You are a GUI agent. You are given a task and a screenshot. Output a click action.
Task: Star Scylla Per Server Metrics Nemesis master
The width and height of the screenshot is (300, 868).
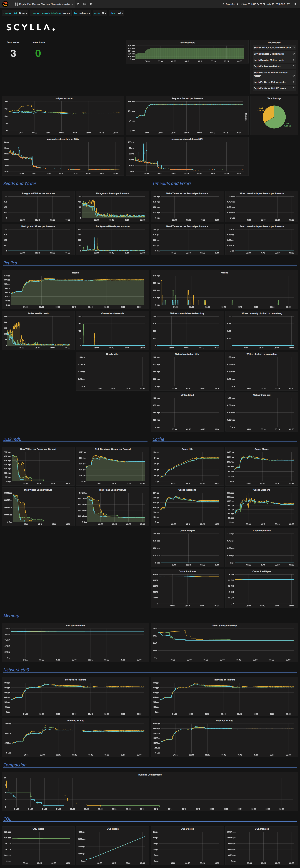[x=294, y=76]
